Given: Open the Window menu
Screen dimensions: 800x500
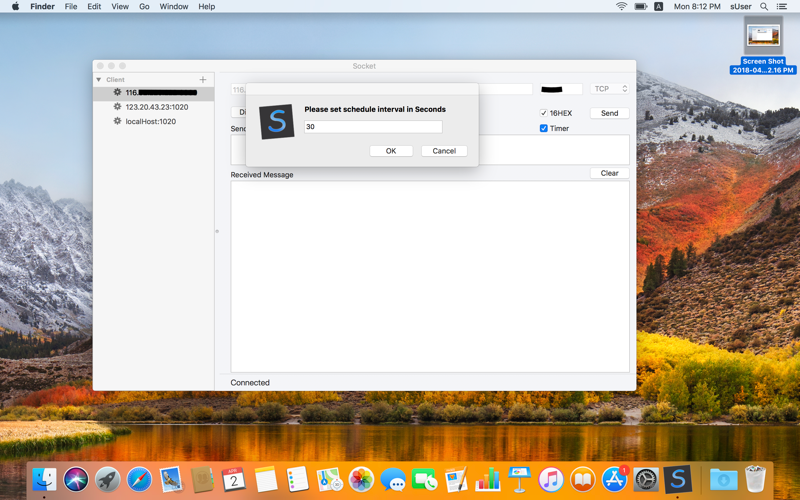Looking at the screenshot, I should coord(174,7).
